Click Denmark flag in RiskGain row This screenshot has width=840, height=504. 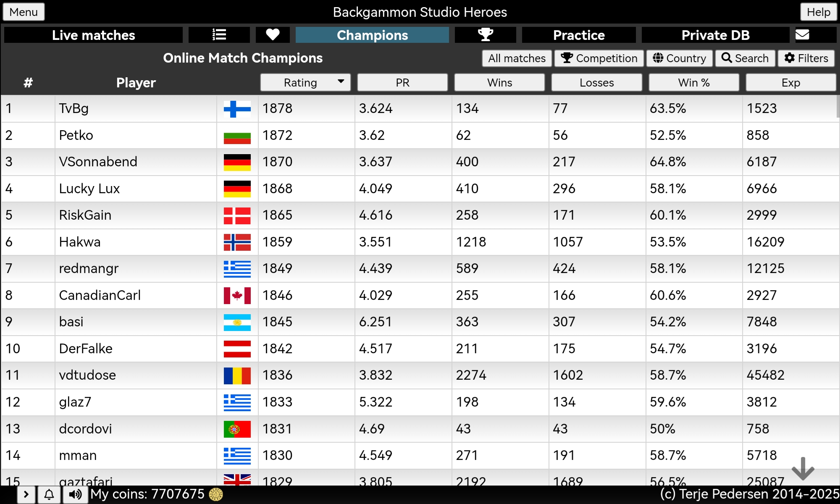coord(237,215)
